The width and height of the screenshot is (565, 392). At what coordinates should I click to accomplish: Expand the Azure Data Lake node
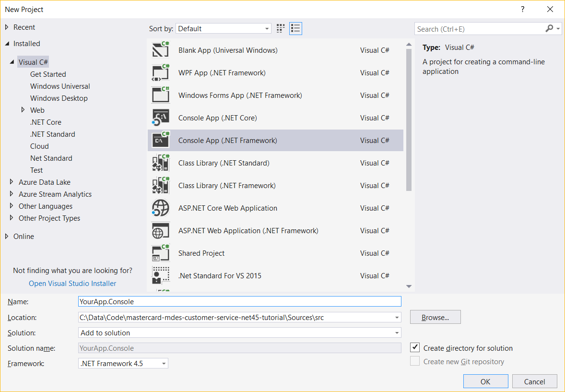tap(12, 182)
